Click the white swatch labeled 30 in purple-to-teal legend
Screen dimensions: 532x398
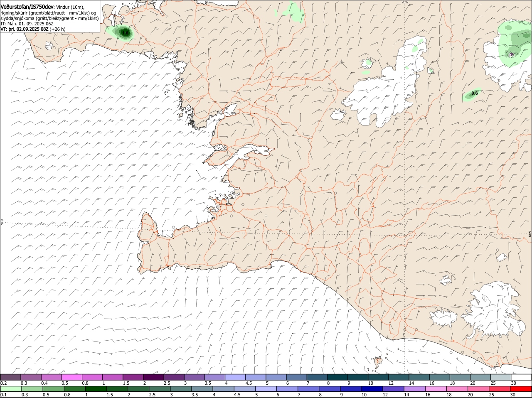click(x=521, y=377)
